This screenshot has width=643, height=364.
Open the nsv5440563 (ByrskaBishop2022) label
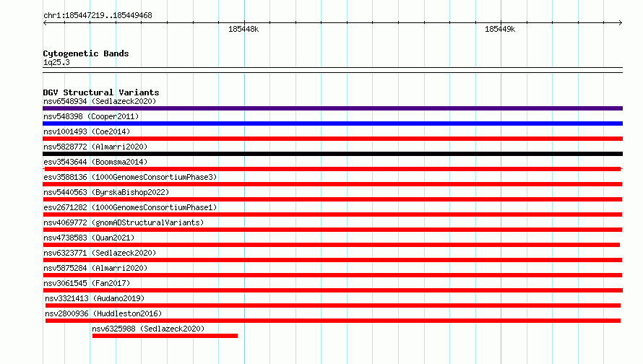106,192
